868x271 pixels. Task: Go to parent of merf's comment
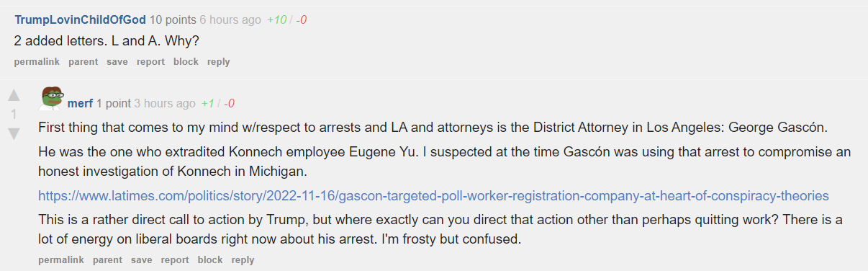coord(107,260)
